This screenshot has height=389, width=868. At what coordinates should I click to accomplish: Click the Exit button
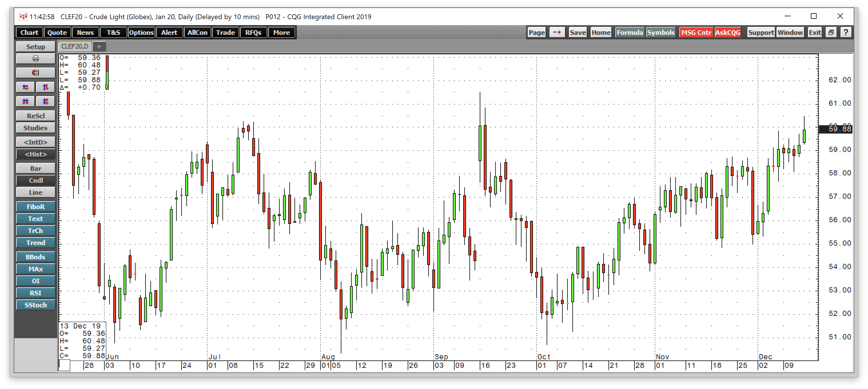tap(815, 32)
